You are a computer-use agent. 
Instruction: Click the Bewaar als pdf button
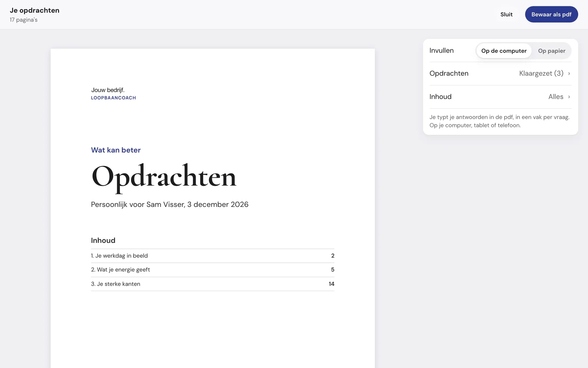551,14
